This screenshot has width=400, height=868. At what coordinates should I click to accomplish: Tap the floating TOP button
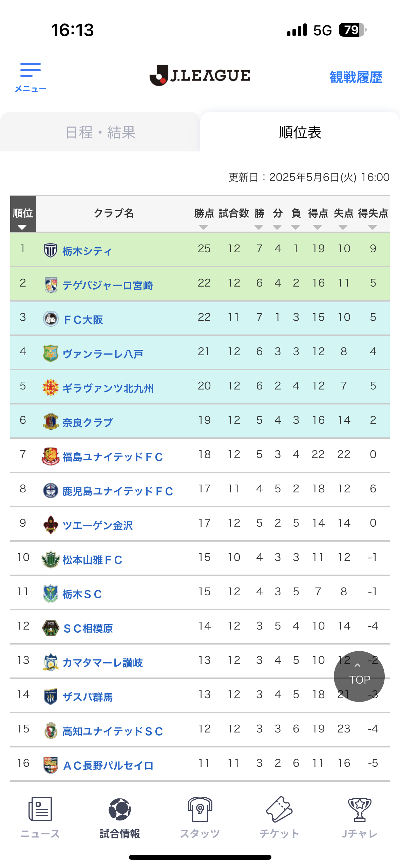(x=359, y=676)
